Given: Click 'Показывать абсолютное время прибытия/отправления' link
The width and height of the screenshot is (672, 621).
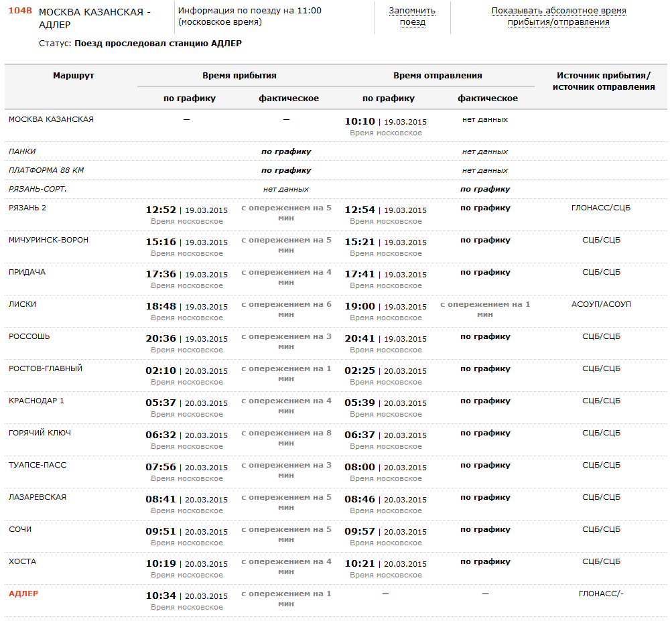Looking at the screenshot, I should tap(558, 16).
